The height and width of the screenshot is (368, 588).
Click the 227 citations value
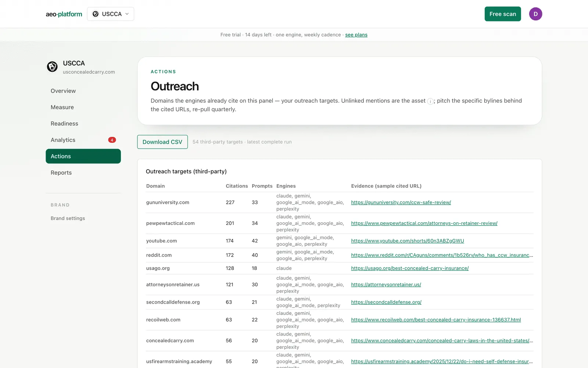click(230, 202)
